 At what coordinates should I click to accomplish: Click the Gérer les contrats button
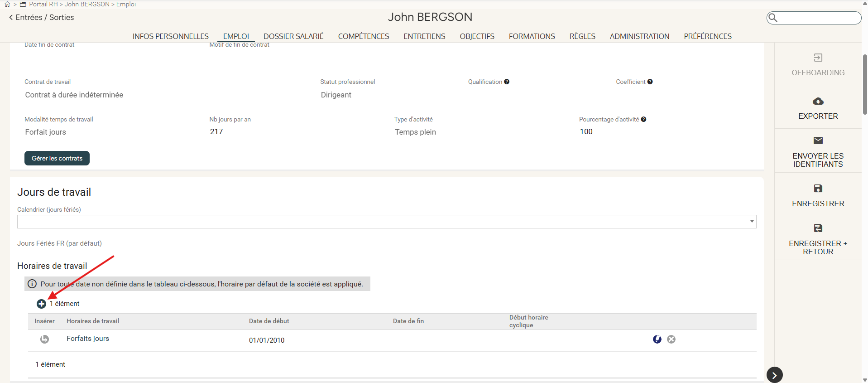coord(57,158)
